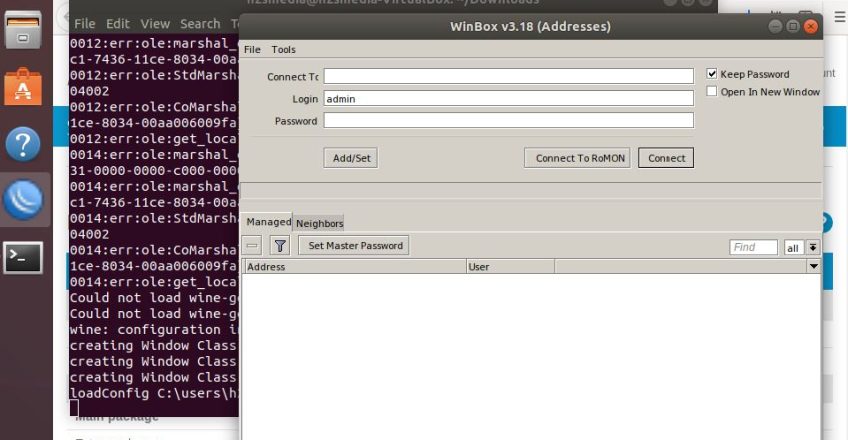Click the Add/Set button
Screen dimensions: 848x440
tap(351, 158)
